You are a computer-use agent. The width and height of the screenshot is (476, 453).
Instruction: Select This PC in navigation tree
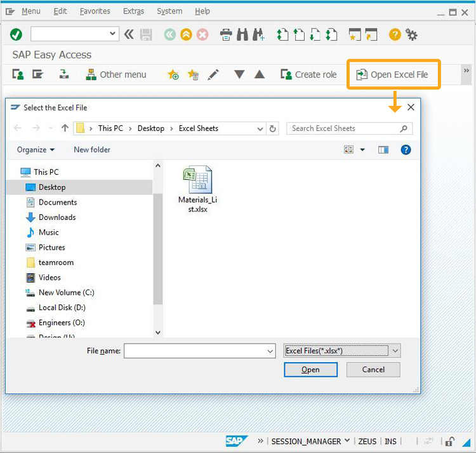click(39, 172)
